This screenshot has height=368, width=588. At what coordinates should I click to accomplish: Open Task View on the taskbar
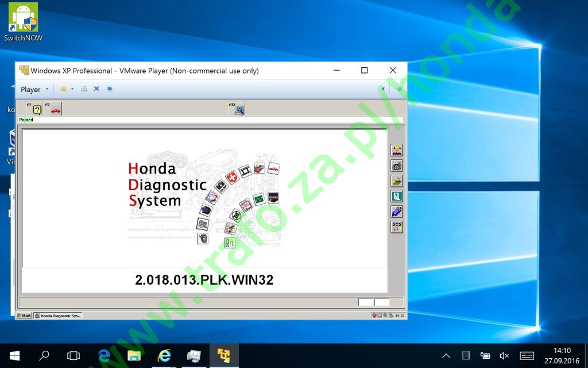coord(73,355)
